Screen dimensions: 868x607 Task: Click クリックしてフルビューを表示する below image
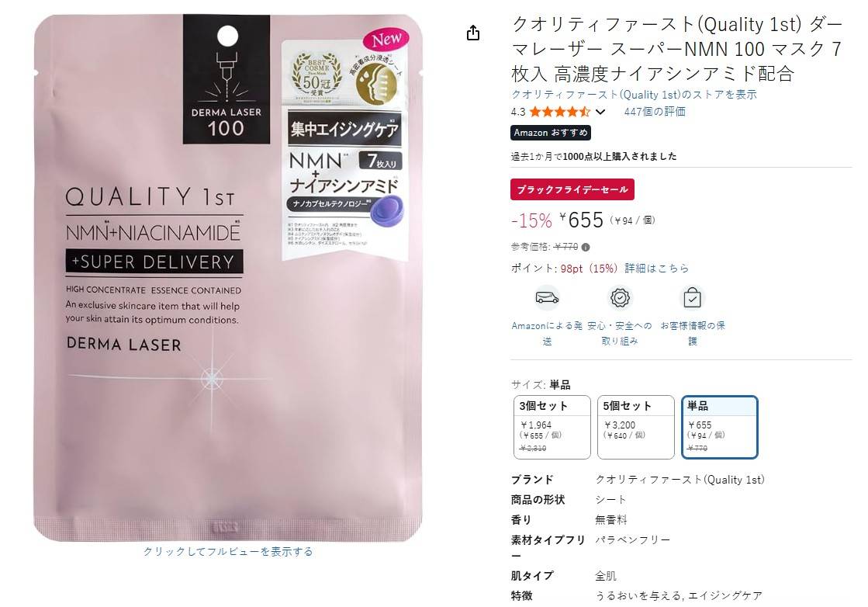(x=228, y=552)
